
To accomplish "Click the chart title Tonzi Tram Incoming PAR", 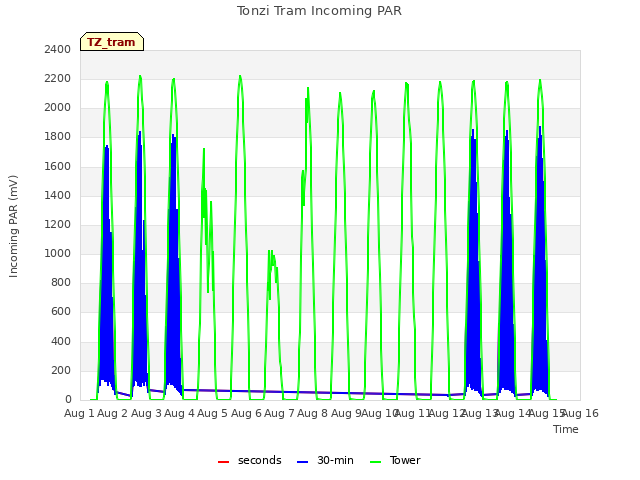I will tap(319, 11).
